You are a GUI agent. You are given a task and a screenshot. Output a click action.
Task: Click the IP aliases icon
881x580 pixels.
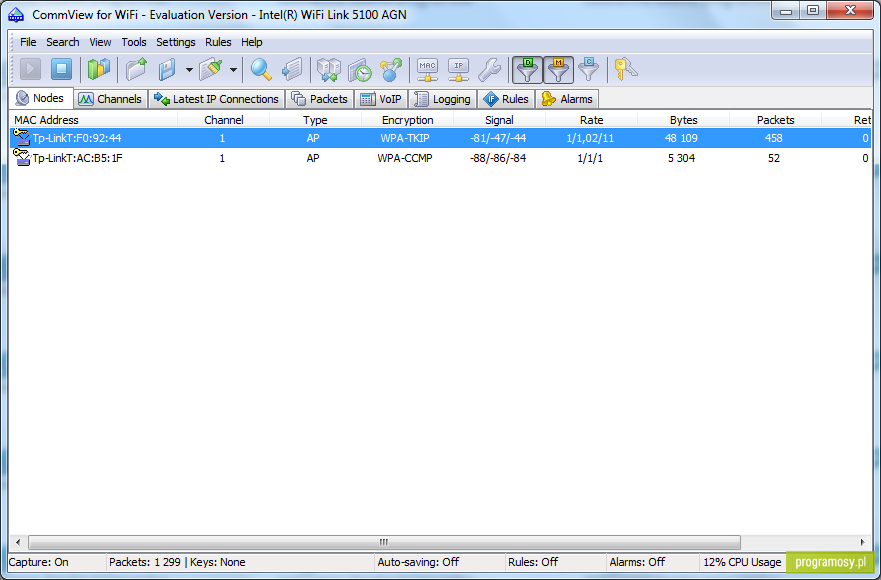pos(458,70)
